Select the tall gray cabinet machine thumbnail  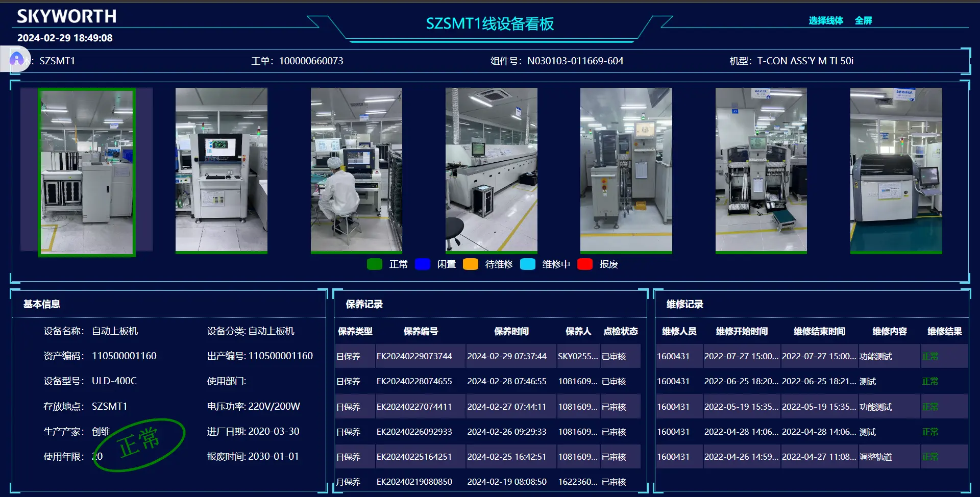point(626,170)
